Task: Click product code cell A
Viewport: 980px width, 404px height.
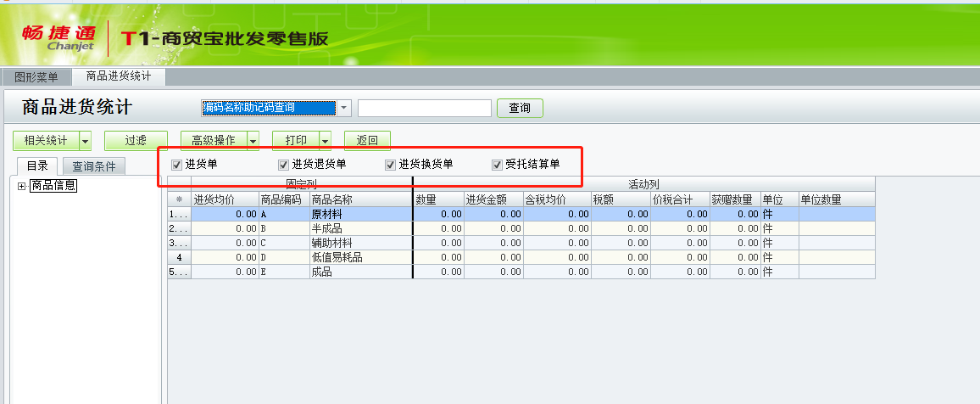Action: (284, 214)
